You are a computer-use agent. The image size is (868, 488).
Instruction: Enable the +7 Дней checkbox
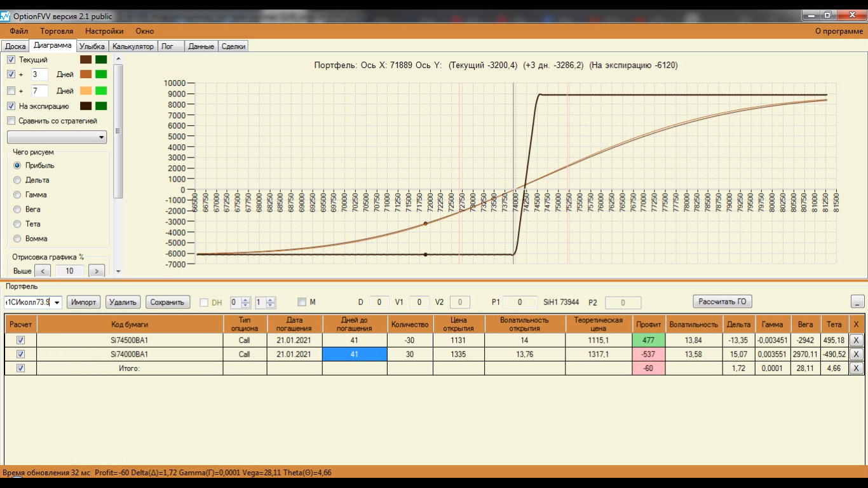click(x=11, y=91)
